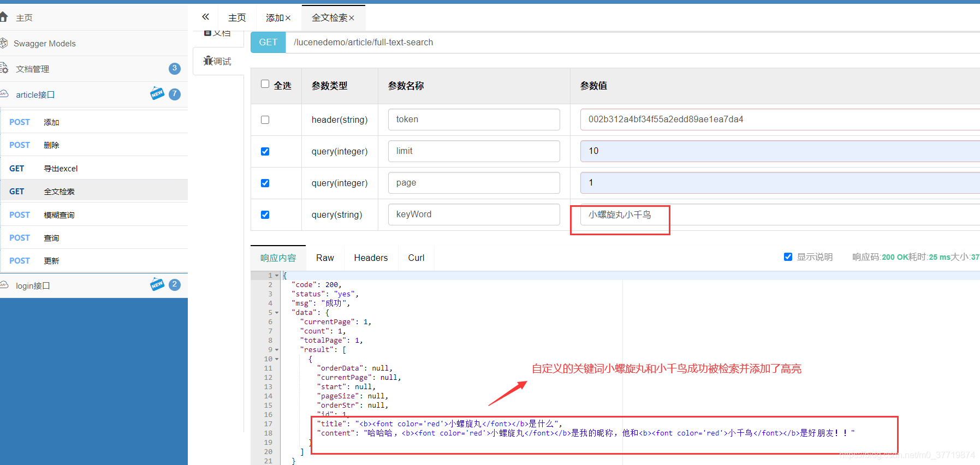This screenshot has height=465, width=980.
Task: Expand the 文档管理 menu group
Action: (94, 69)
